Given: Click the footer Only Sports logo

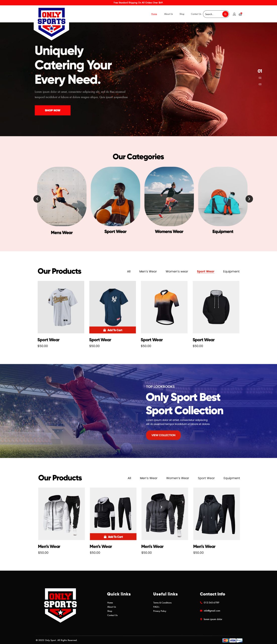Looking at the screenshot, I should click(60, 605).
